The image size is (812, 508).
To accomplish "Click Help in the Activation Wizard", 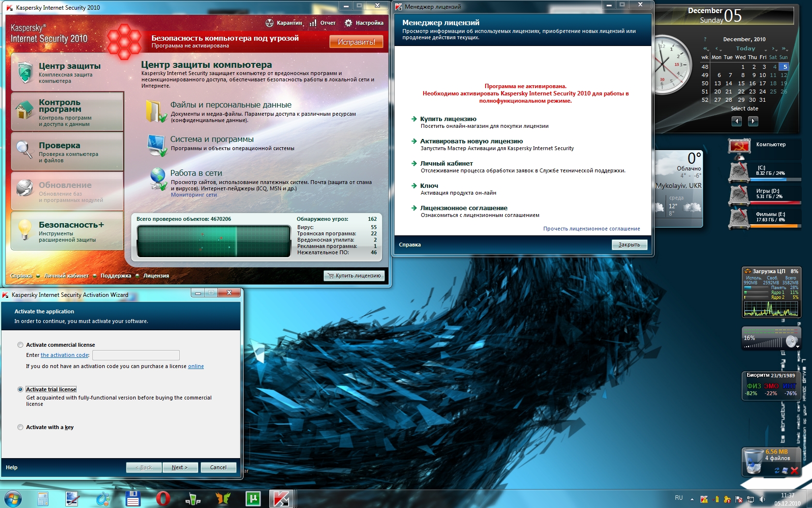I will coord(12,467).
